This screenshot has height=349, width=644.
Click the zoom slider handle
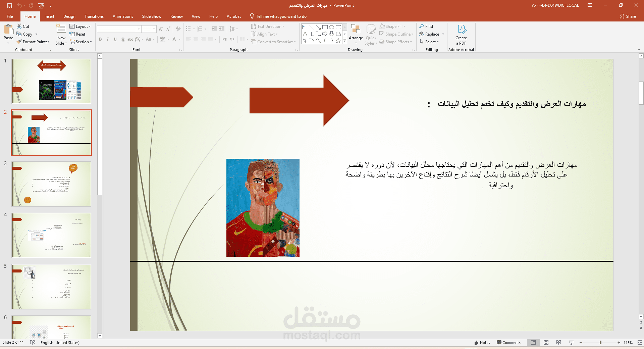click(600, 342)
